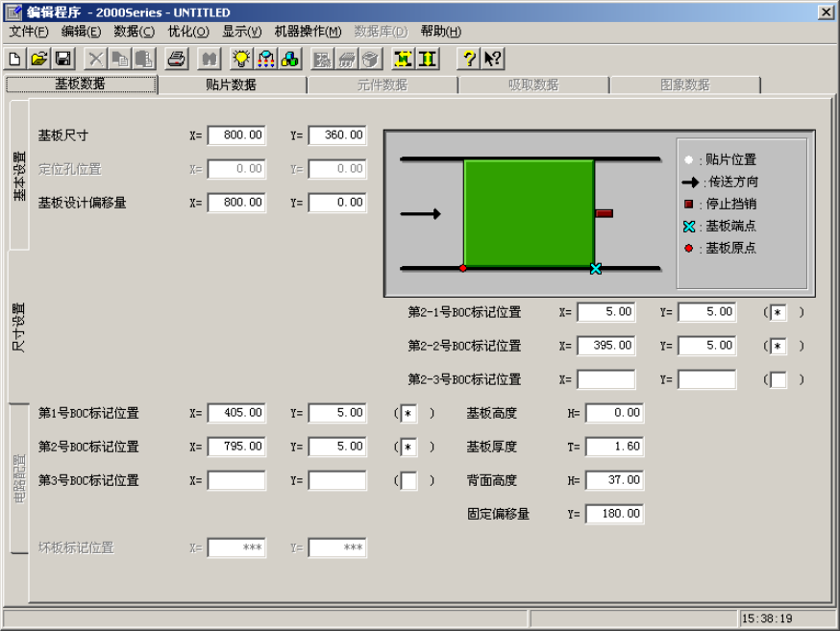Image resolution: width=840 pixels, height=631 pixels.
Task: Click the 固定偏移量 Y field
Action: pyautogui.click(x=615, y=515)
